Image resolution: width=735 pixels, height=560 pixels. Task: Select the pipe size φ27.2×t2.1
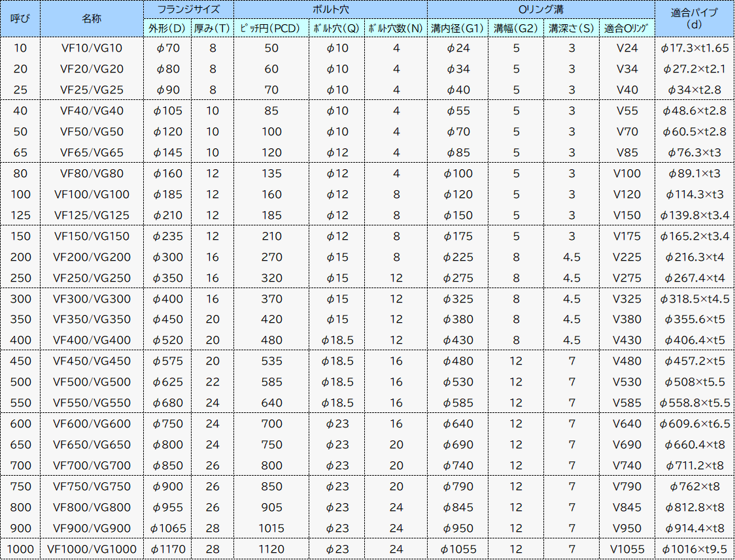tap(694, 69)
